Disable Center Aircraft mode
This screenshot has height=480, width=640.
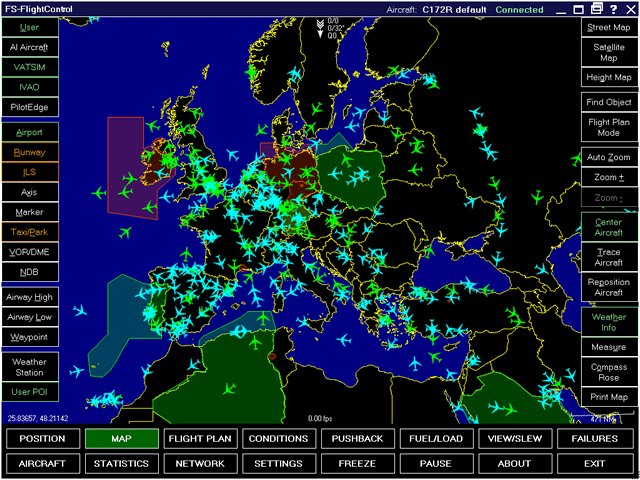[x=609, y=226]
